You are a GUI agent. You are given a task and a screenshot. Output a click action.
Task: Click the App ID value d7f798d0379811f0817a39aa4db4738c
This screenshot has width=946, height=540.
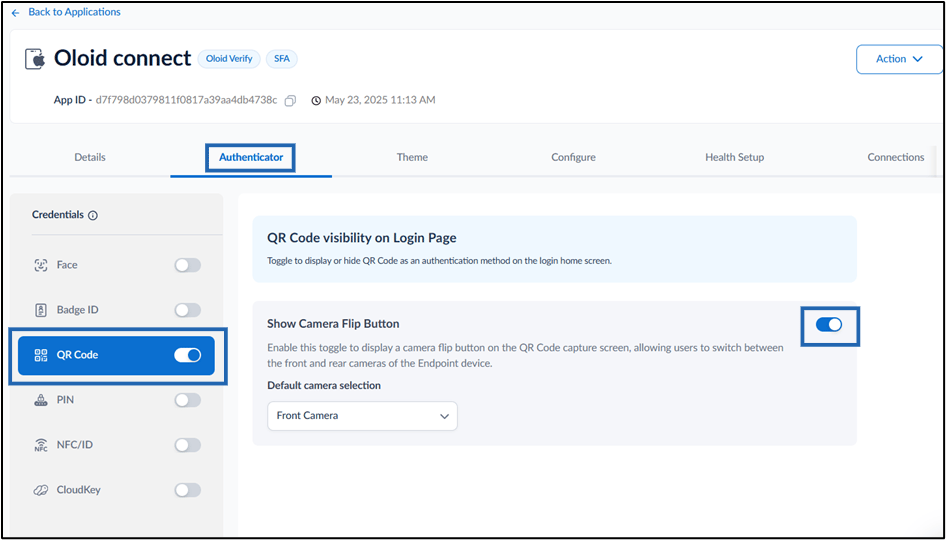[x=186, y=100]
